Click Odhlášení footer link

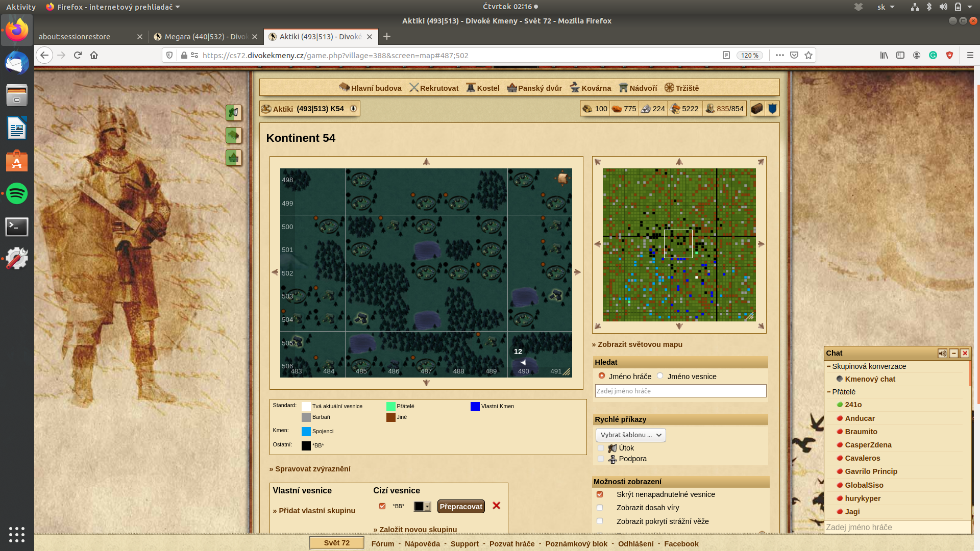pos(635,544)
